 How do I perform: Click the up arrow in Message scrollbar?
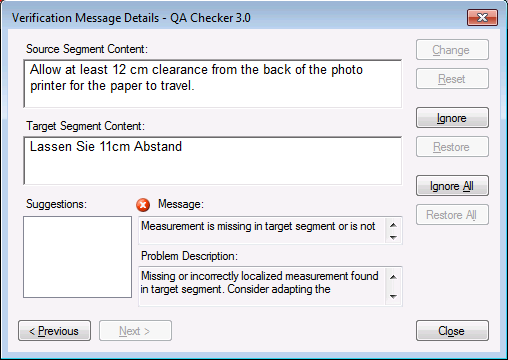point(393,225)
